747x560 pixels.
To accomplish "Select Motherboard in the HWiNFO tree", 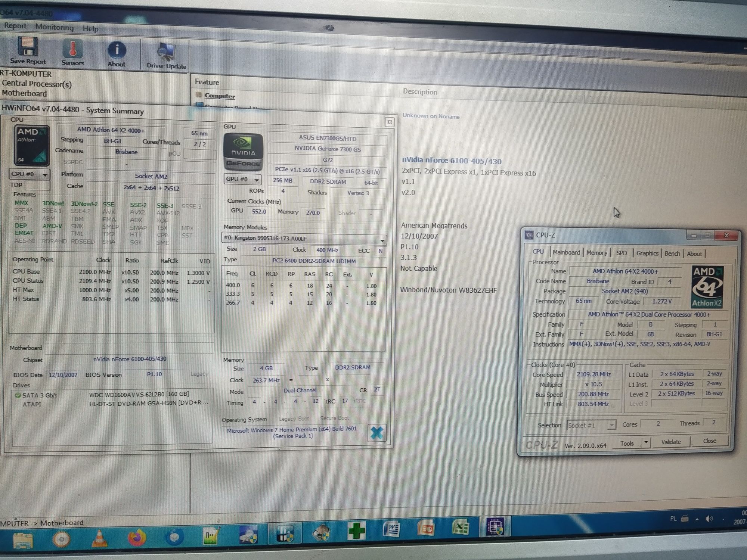I will tap(24, 93).
